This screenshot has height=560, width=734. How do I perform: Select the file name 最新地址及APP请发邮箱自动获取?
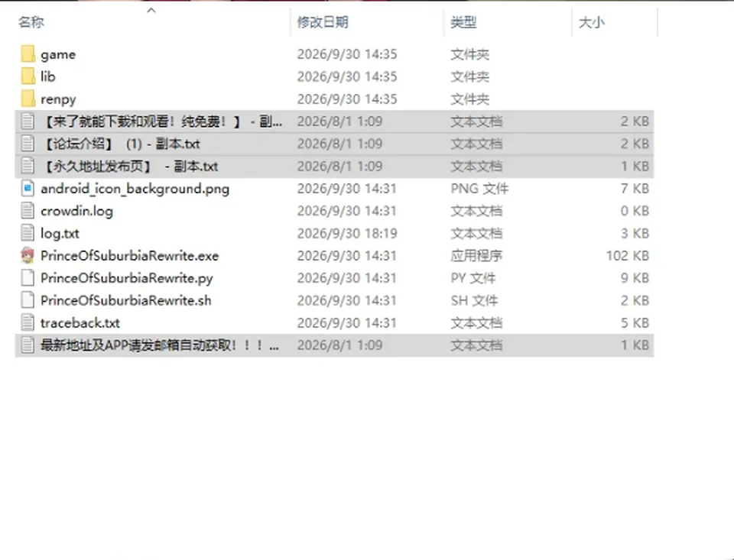tap(160, 345)
